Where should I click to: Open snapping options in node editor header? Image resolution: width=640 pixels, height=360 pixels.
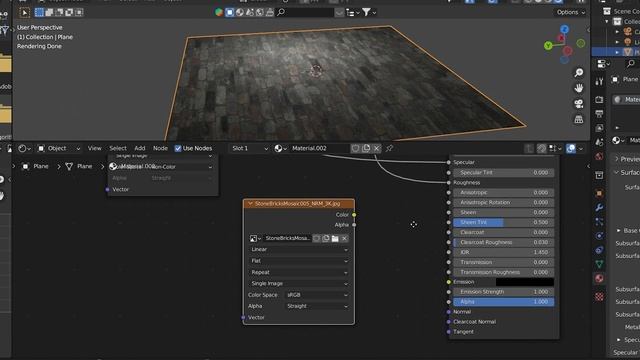[555, 149]
